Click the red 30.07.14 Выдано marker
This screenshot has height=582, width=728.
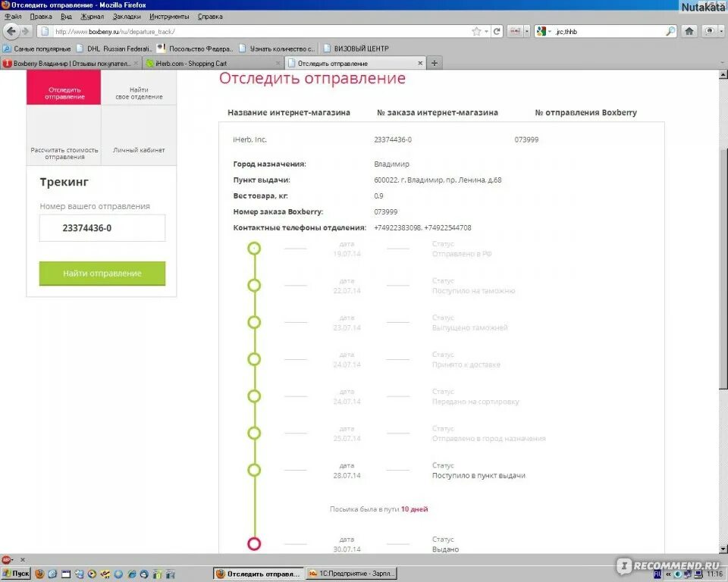click(254, 543)
